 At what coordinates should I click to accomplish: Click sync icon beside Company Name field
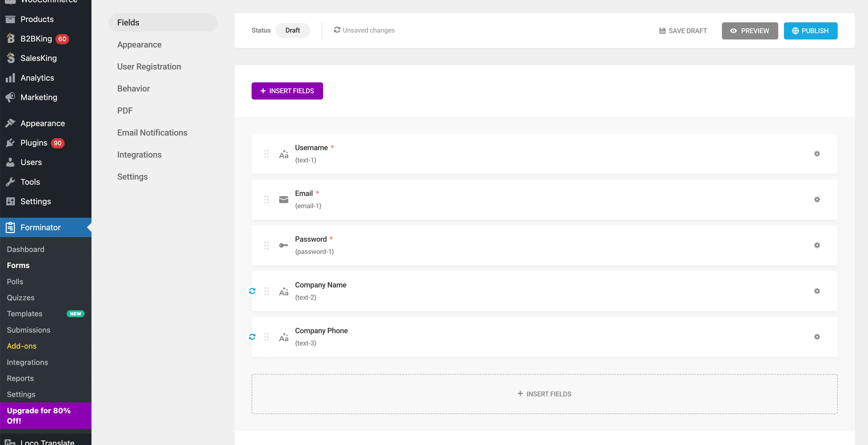click(252, 291)
